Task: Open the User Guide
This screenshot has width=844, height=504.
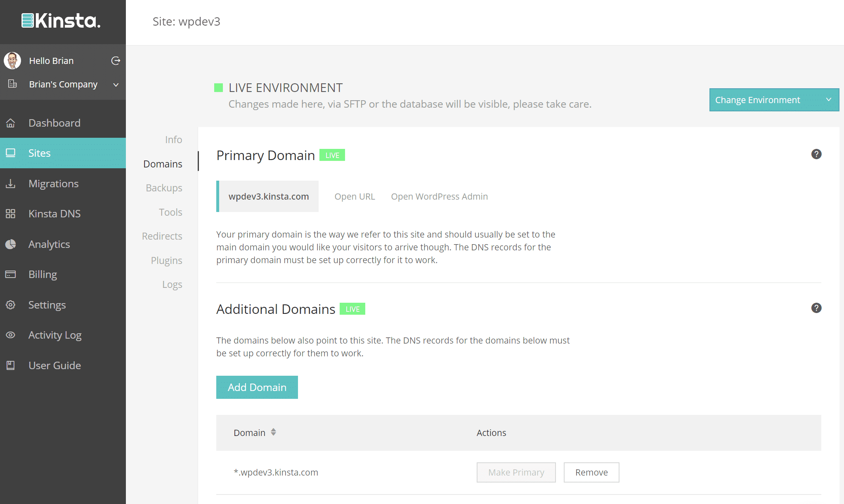Action: coord(63,365)
